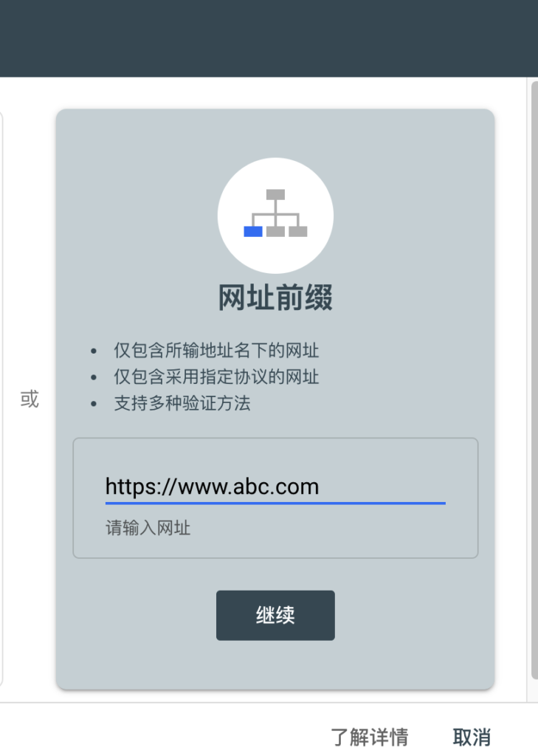Click the vertical scrollbar on the right
538x756 pixels.
(534, 381)
